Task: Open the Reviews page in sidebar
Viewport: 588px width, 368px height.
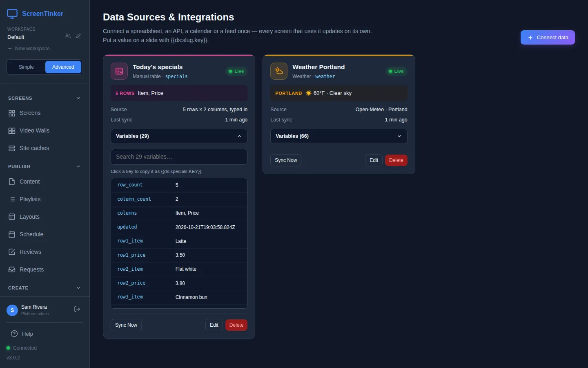Action: click(x=45, y=252)
